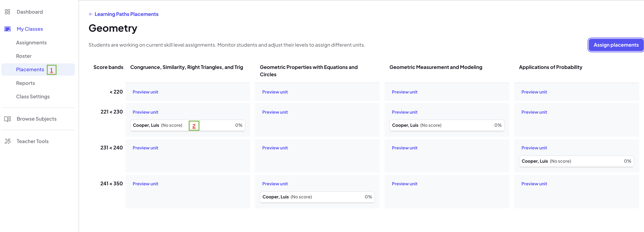Viewport: 644px width, 232px height.
Task: Follow the Learning Paths Placements breadcrumb link
Action: (126, 14)
